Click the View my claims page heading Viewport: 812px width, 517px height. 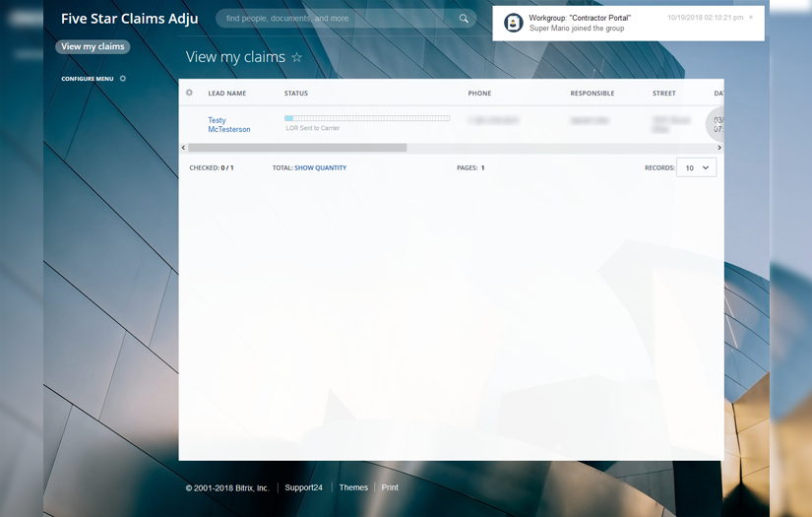[235, 57]
